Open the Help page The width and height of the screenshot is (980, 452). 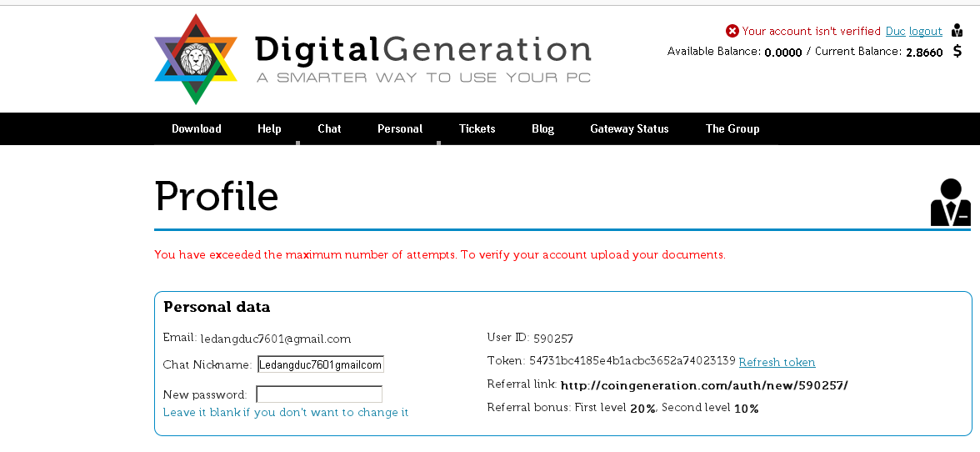pos(269,128)
